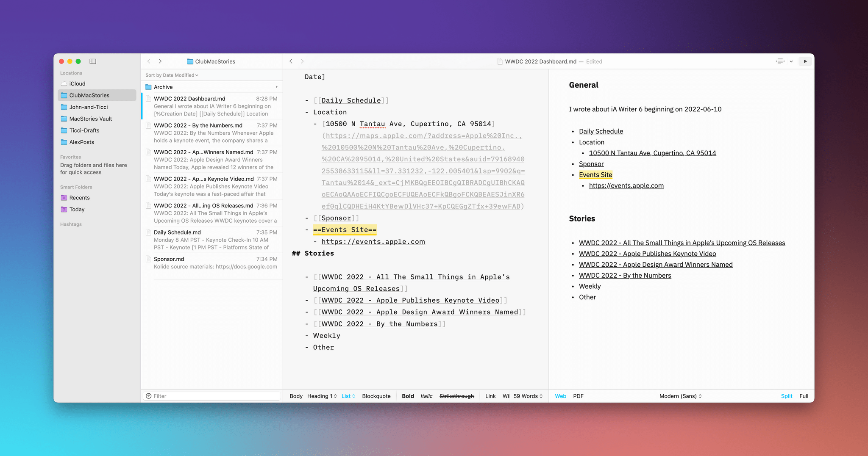The height and width of the screenshot is (456, 868).
Task: Navigate forward in the editor history
Action: (x=302, y=61)
